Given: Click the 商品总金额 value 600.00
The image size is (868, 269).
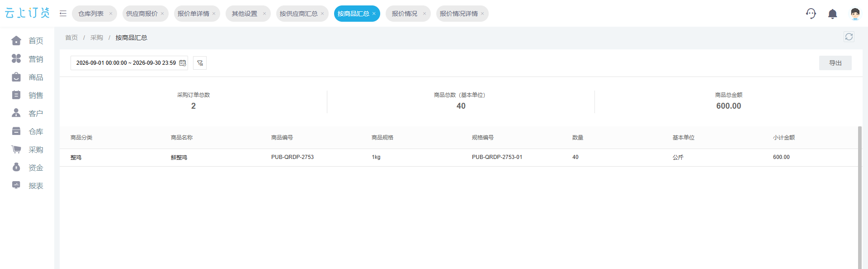Looking at the screenshot, I should pyautogui.click(x=729, y=106).
